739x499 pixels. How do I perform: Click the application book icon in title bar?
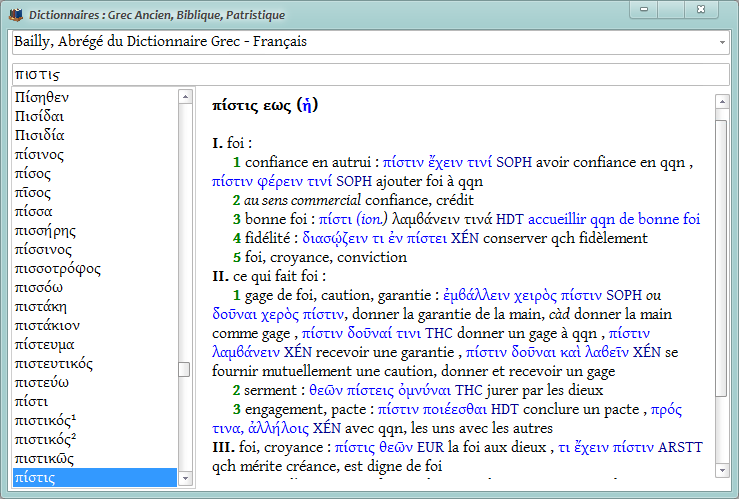(16, 15)
